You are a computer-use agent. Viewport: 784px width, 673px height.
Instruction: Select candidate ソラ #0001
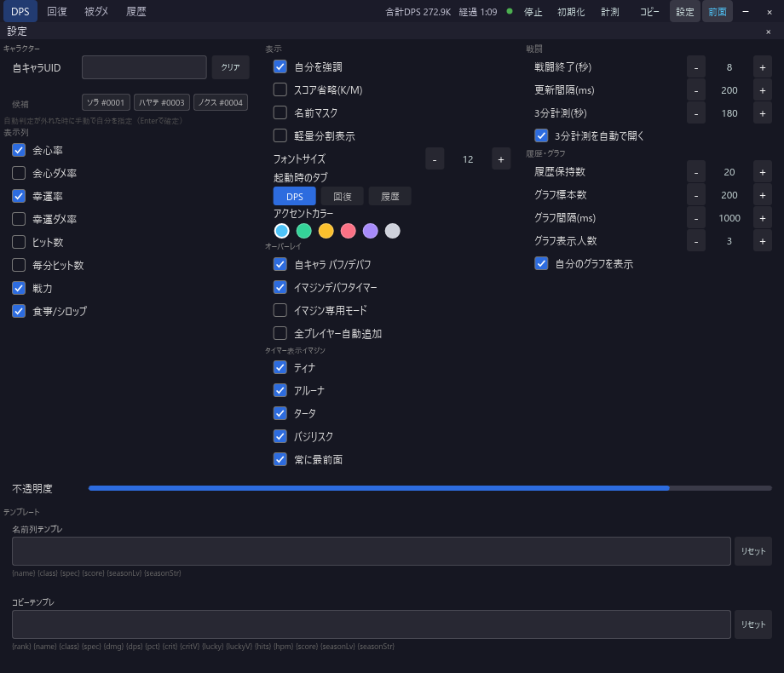click(x=106, y=102)
